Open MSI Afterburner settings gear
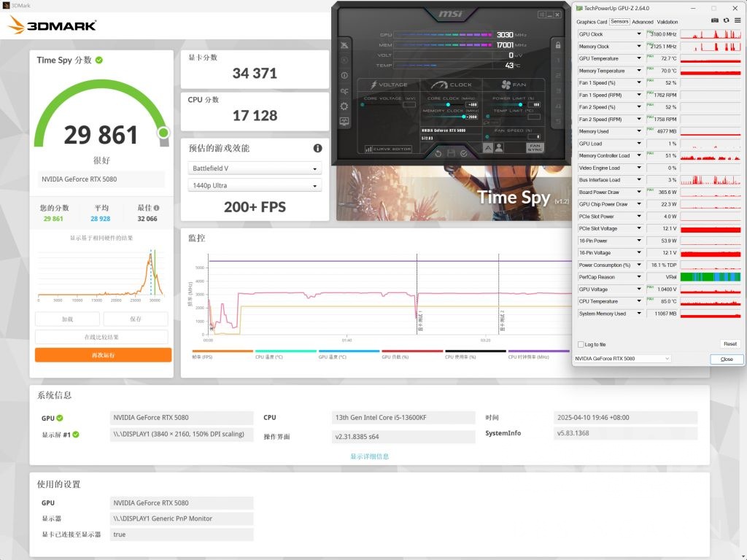The height and width of the screenshot is (560, 747). coord(344,106)
